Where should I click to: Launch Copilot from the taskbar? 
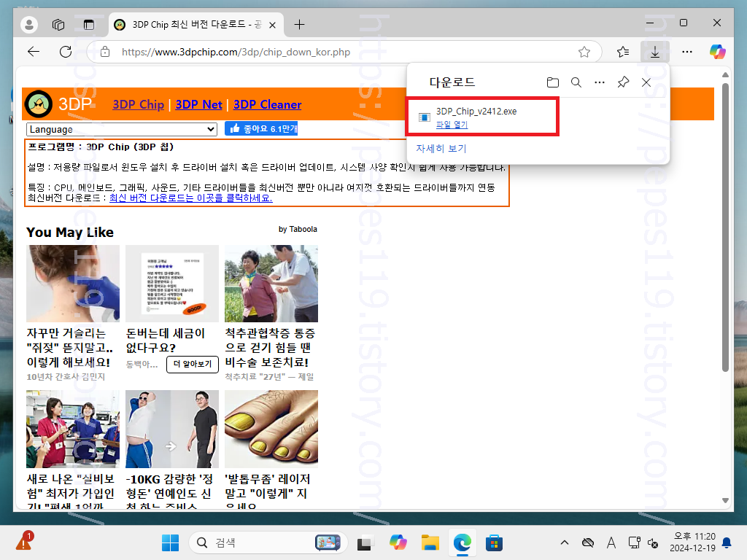tap(398, 542)
